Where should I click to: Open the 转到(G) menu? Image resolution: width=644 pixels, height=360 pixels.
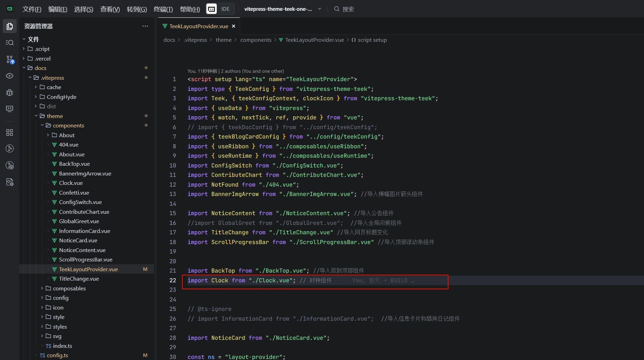[x=137, y=9]
